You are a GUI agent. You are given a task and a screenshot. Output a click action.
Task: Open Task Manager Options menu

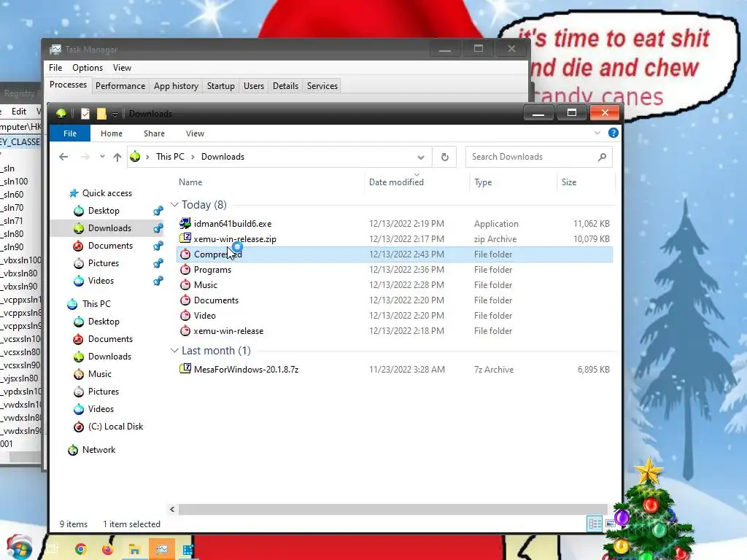(88, 68)
